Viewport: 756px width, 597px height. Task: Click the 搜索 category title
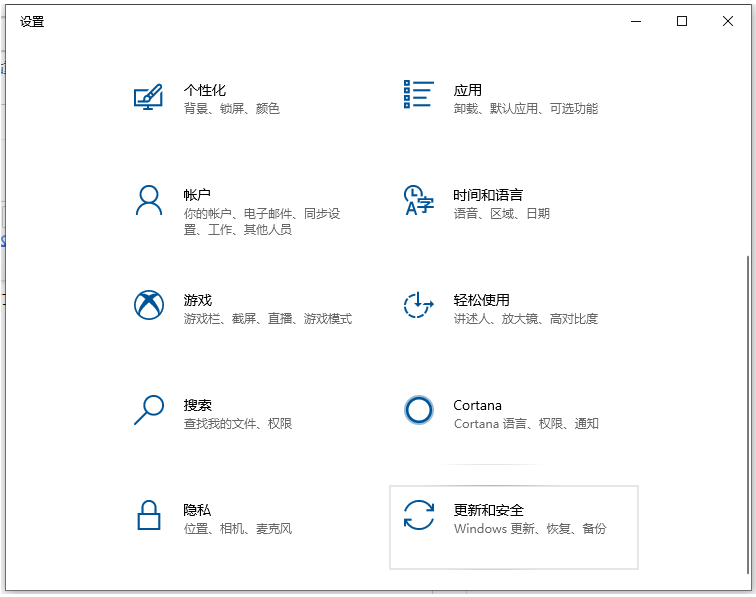[198, 405]
